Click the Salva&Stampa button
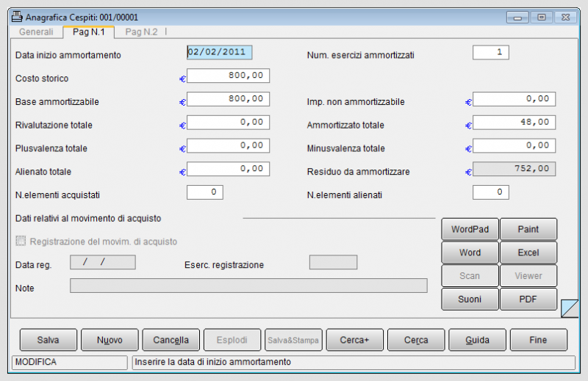Viewport: 588px width, 381px height. point(293,340)
